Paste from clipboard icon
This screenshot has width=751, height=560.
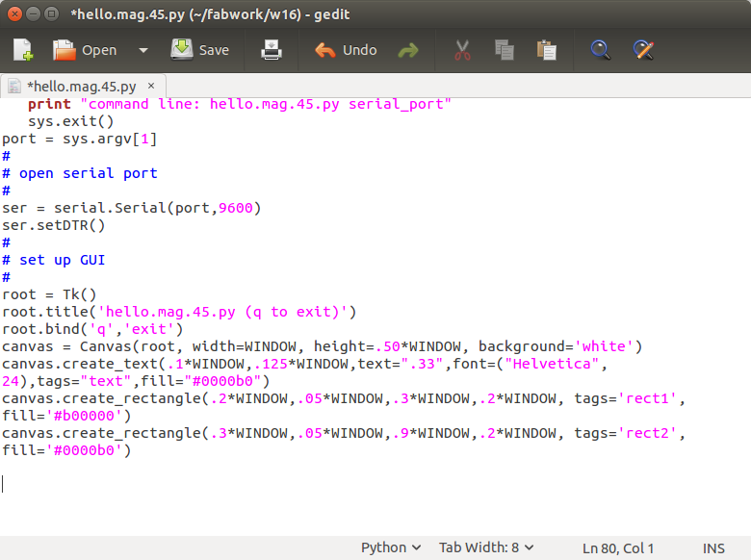(x=547, y=50)
